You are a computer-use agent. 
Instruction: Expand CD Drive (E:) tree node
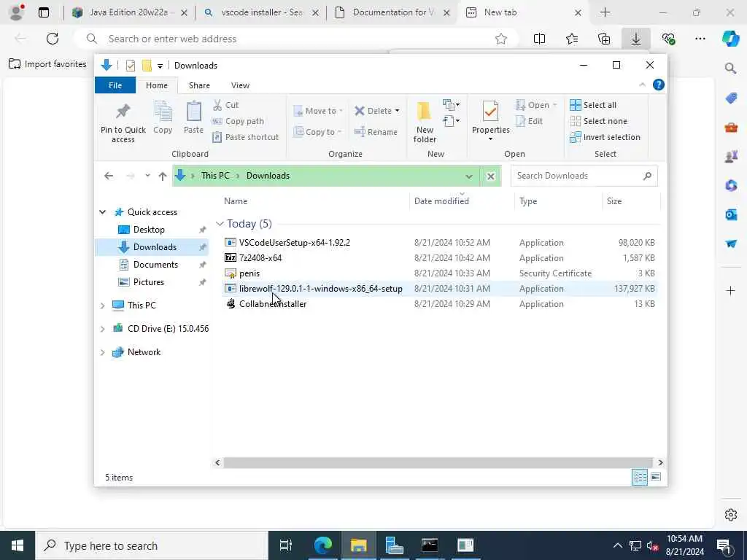[102, 329]
